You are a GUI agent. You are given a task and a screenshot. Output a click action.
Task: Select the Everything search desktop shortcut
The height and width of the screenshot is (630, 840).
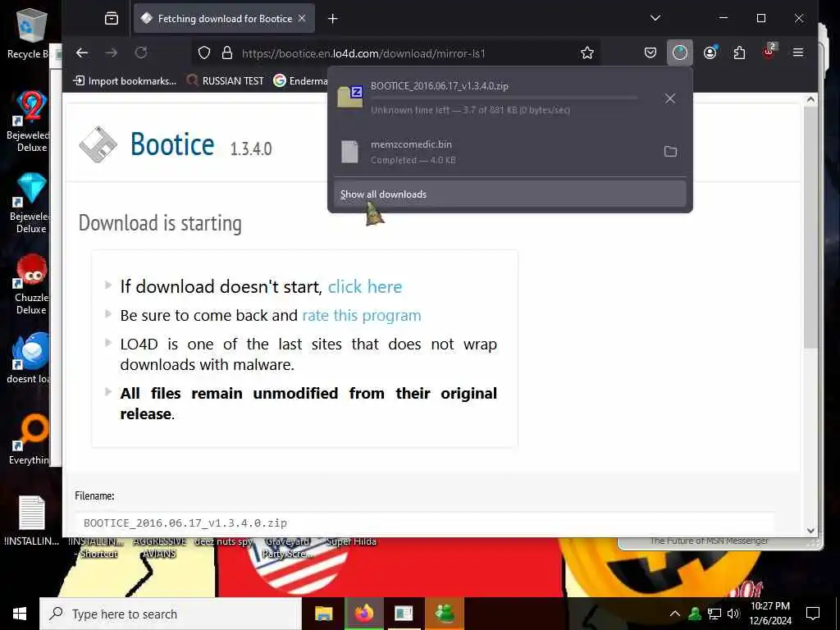point(30,440)
